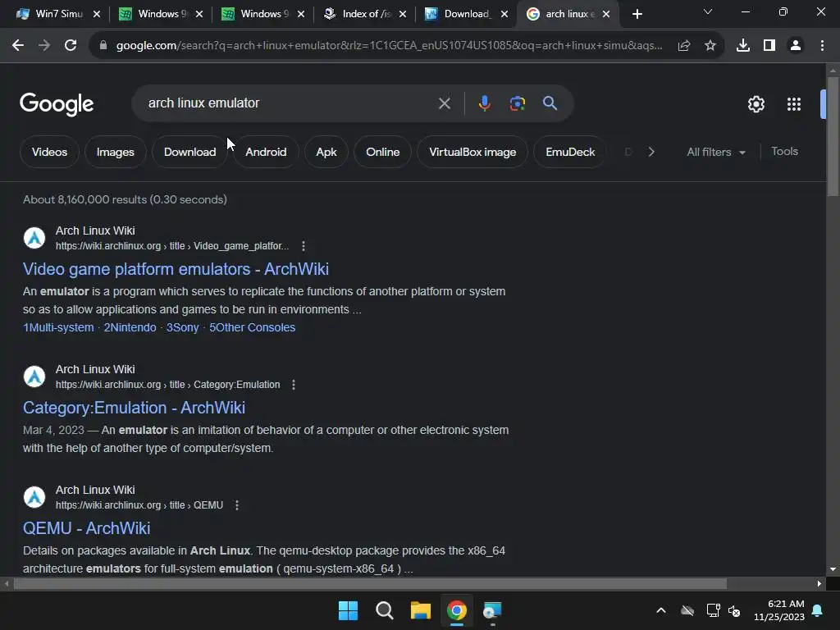Start voice search with microphone icon

tap(484, 103)
